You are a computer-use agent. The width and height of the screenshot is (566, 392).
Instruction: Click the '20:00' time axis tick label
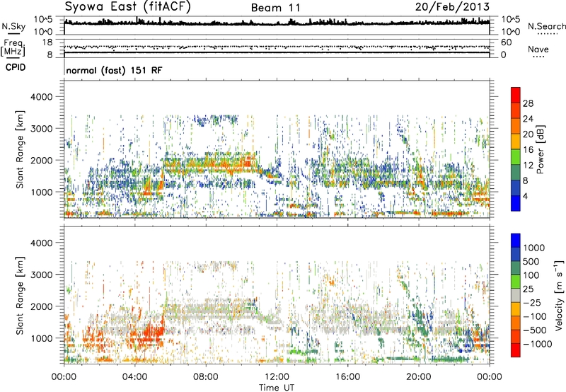pyautogui.click(x=419, y=377)
